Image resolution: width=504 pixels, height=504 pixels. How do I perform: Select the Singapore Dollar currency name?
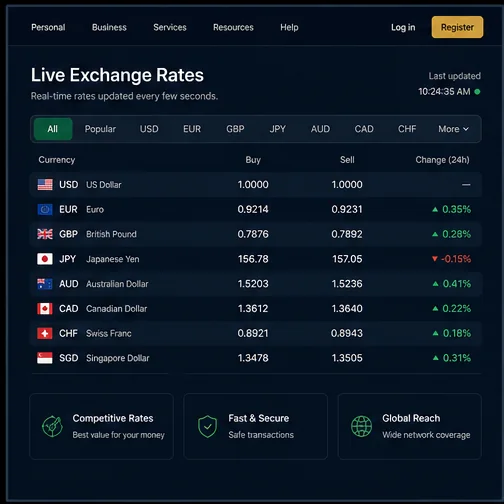[118, 358]
